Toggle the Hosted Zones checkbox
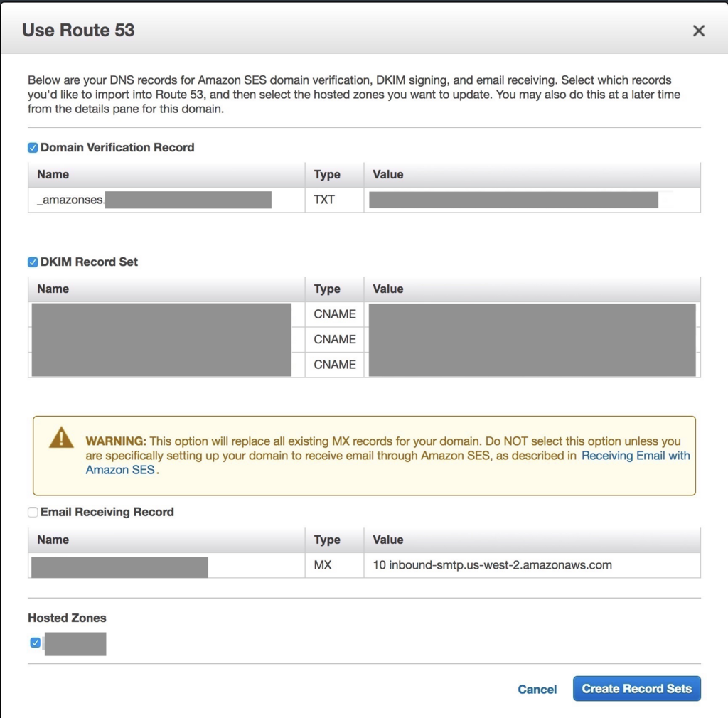The image size is (728, 718). pos(36,643)
